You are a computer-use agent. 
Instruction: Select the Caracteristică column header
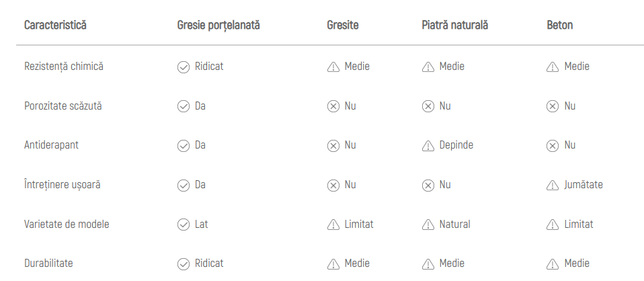[x=55, y=26]
